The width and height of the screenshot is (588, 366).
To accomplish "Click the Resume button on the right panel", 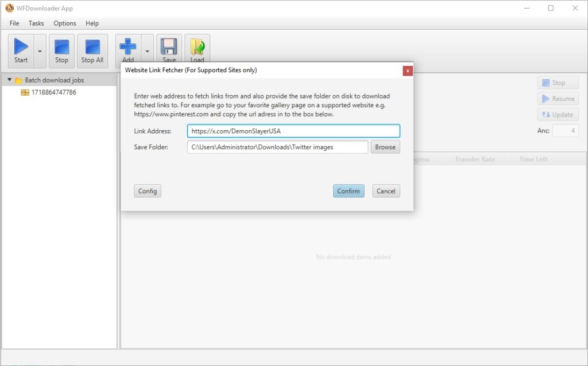I will (x=558, y=98).
